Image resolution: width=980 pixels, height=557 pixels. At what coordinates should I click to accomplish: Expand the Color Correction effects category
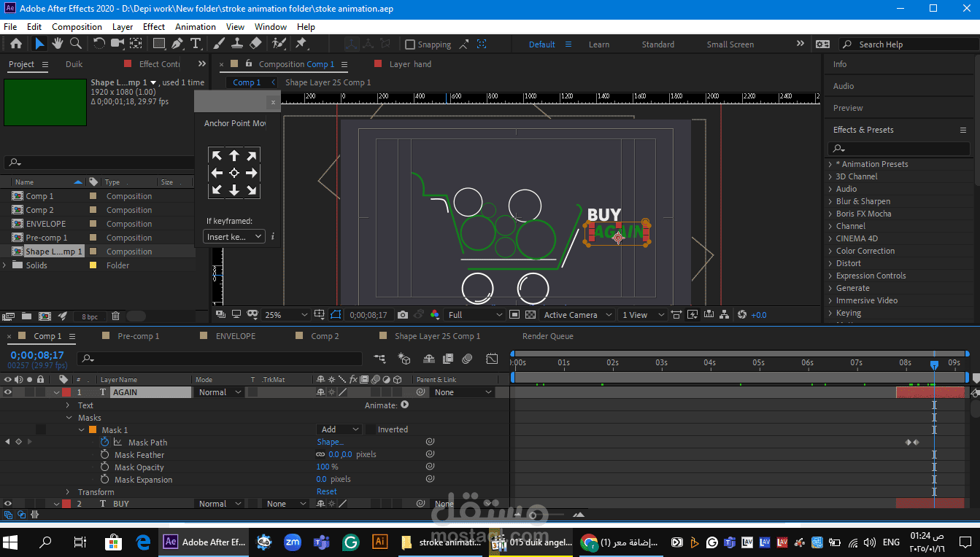[830, 251]
